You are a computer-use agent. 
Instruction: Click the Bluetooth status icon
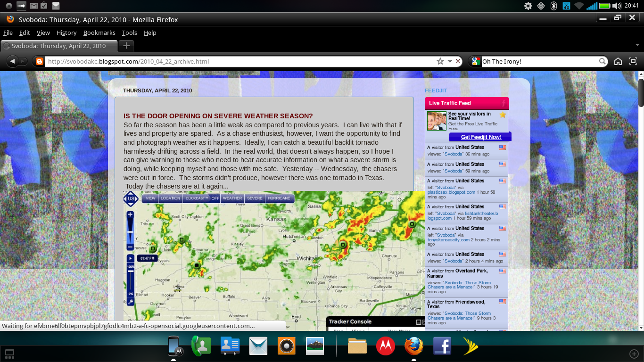point(554,6)
